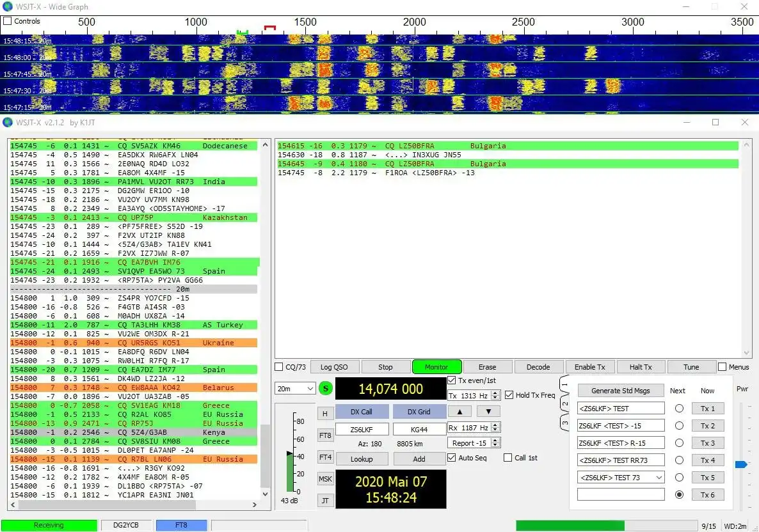Send Tx 5 message now
This screenshot has width=759, height=532.
(708, 478)
